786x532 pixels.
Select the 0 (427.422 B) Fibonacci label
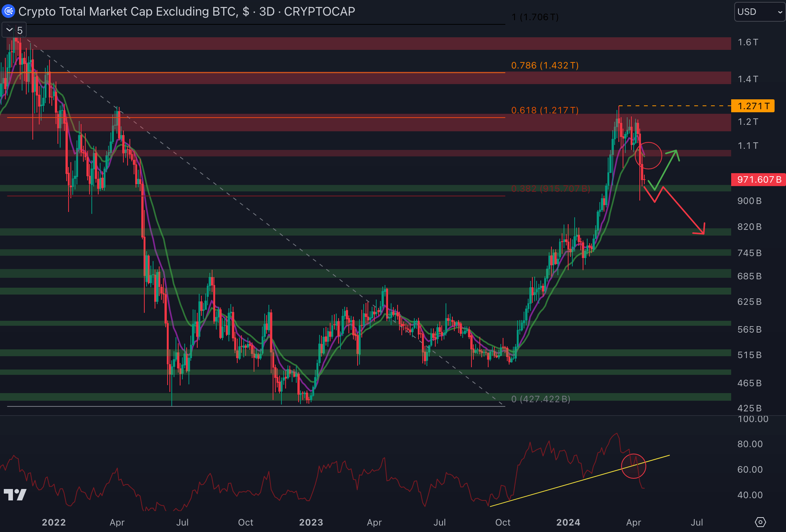coord(540,399)
